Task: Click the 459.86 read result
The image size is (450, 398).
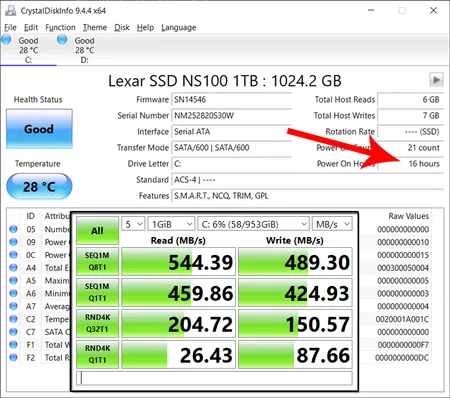Action: [x=179, y=292]
